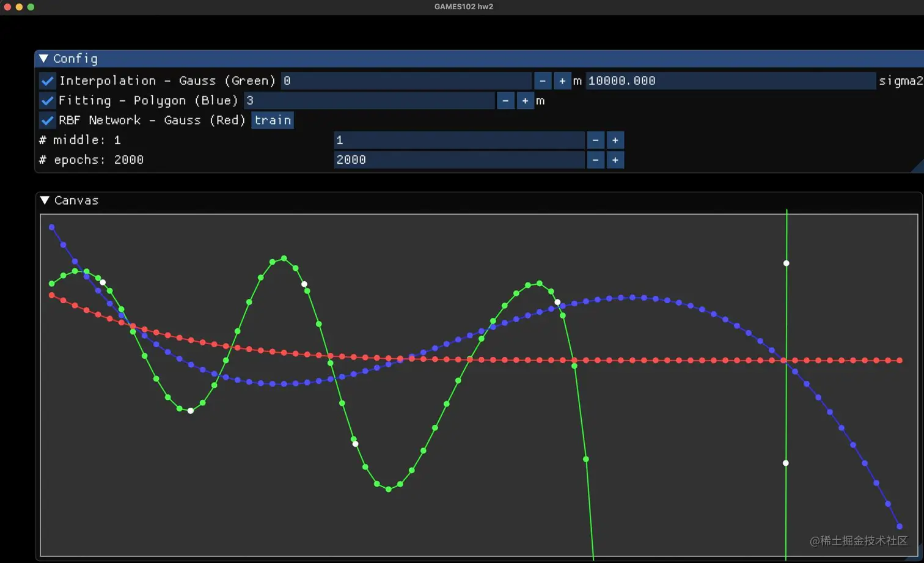Image resolution: width=924 pixels, height=563 pixels.
Task: Collapse the Canvas panel triangle
Action: point(45,201)
